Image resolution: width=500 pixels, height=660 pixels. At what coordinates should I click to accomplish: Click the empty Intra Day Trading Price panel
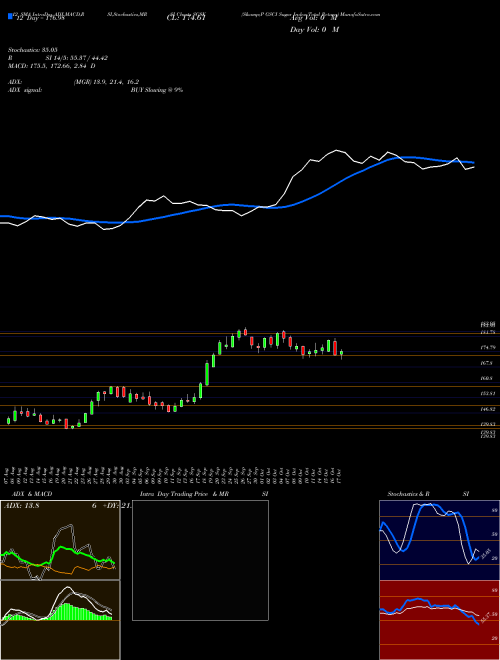[200, 560]
